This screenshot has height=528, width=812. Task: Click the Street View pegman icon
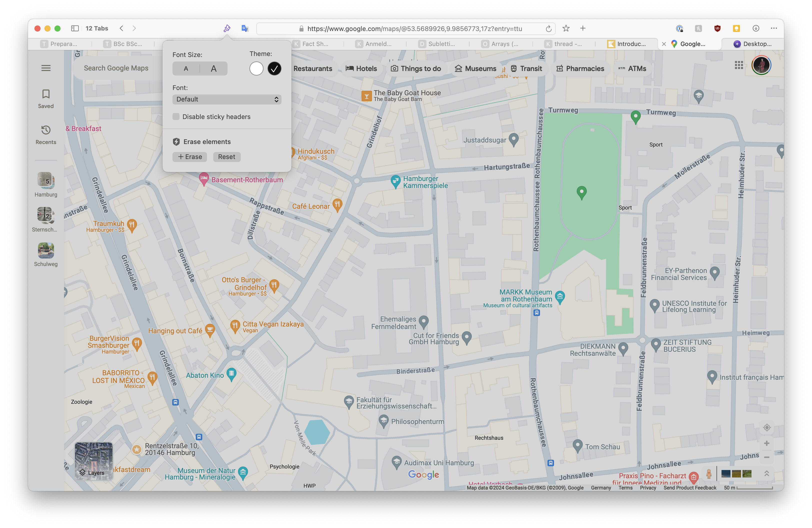[708, 474]
